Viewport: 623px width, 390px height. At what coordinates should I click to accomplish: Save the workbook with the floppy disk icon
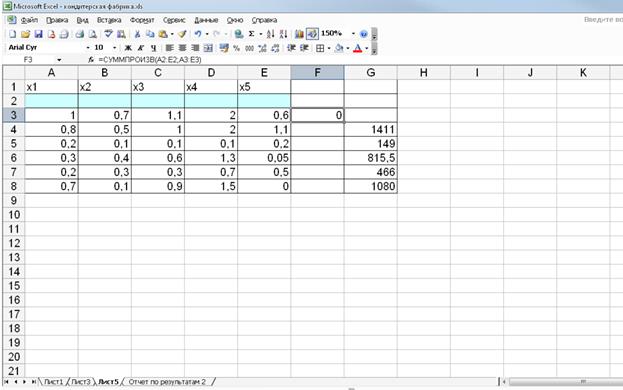click(x=38, y=34)
